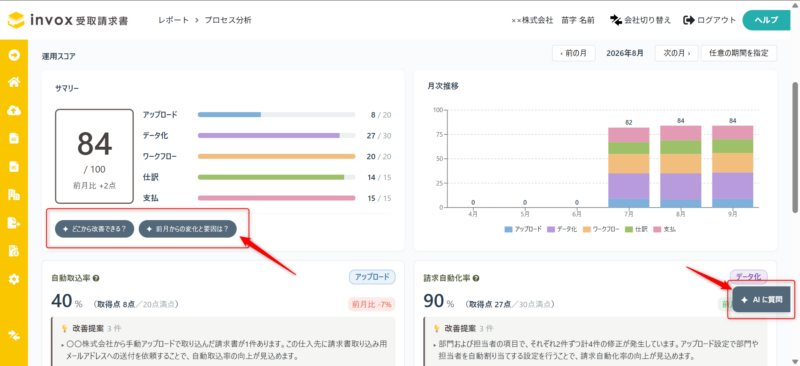The height and width of the screenshot is (366, 800).
Task: Click the レポート breadcrumb
Action: 173,20
